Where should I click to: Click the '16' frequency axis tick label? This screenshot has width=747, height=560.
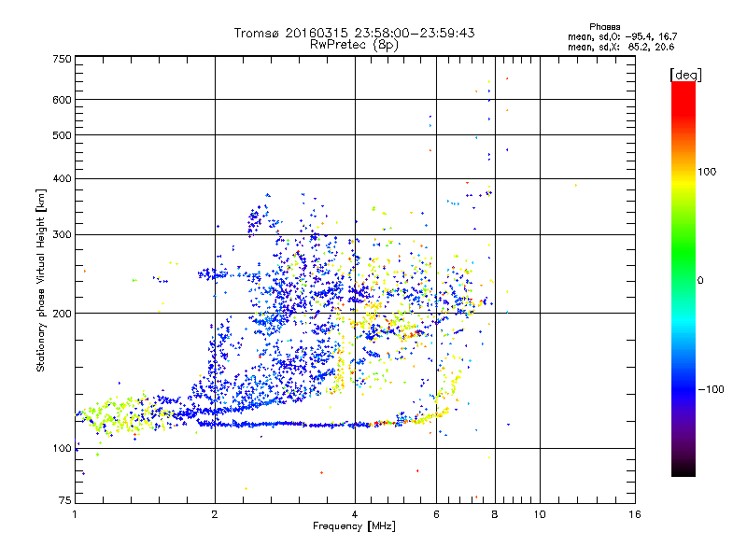[635, 514]
